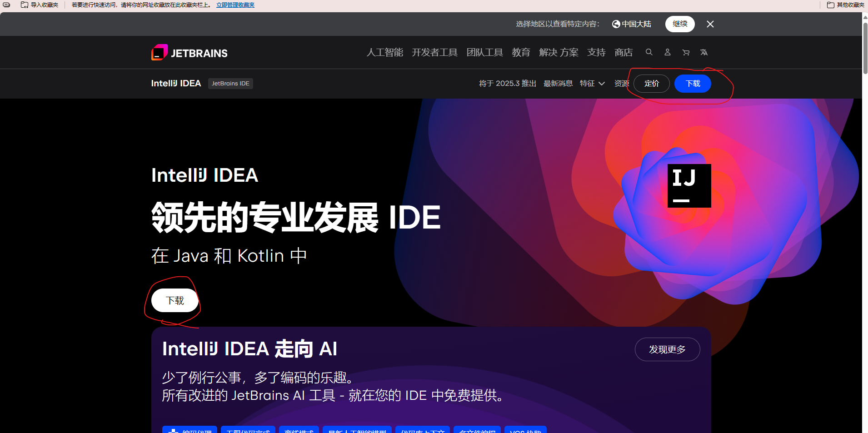
Task: Open the 解决方案 menu
Action: (559, 53)
